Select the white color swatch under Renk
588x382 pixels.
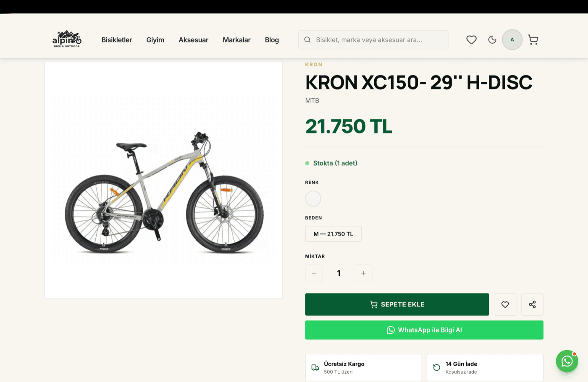tap(313, 199)
